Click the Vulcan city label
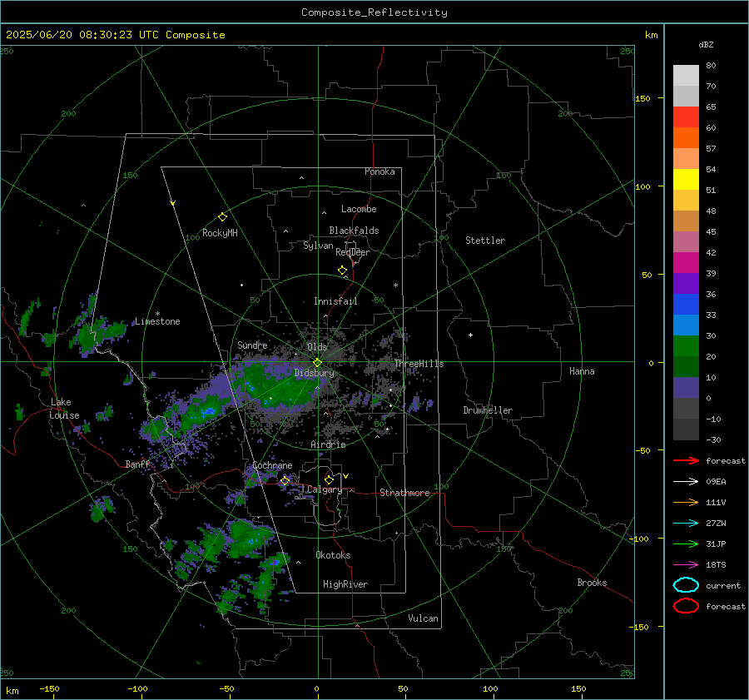749x700 pixels. [x=424, y=618]
